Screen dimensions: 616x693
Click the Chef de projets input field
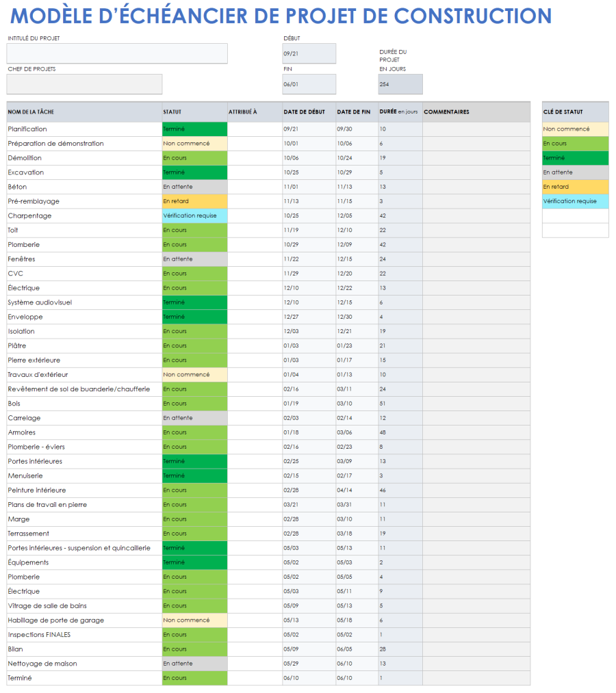pyautogui.click(x=84, y=84)
